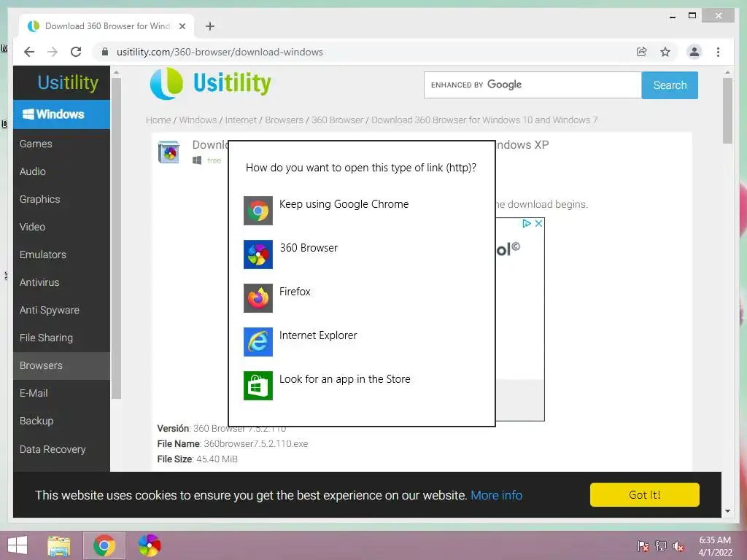
Task: Open Anti Spyware in the sidebar
Action: pyautogui.click(x=49, y=310)
